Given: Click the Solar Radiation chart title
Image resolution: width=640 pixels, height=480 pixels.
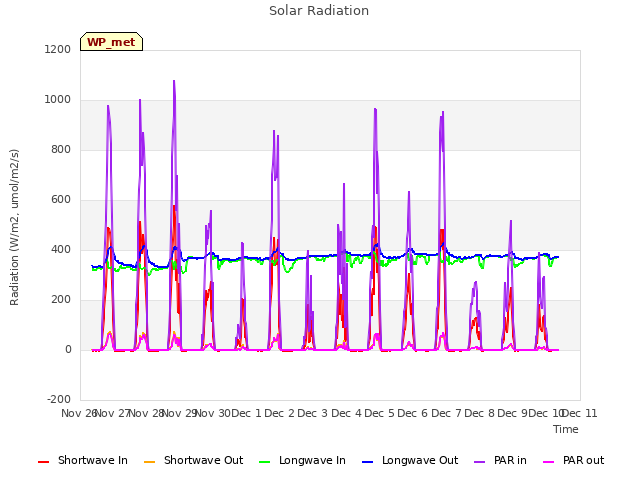Looking at the screenshot, I should [x=319, y=11].
